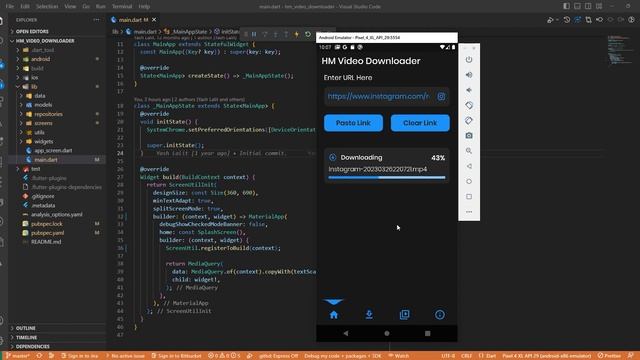Toggle the panel layout icon in title bar

point(577,6)
